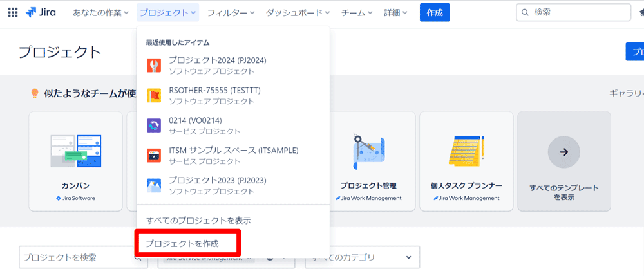Select プロジェクト2023 (PJ2023) from recent items
Screen dimensions: 644x276
tap(233, 185)
